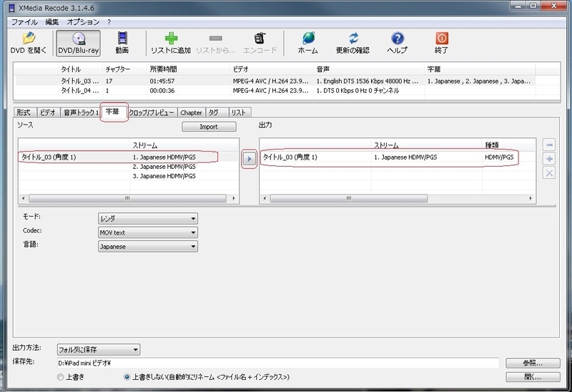Open the 編集 menu

51,22
